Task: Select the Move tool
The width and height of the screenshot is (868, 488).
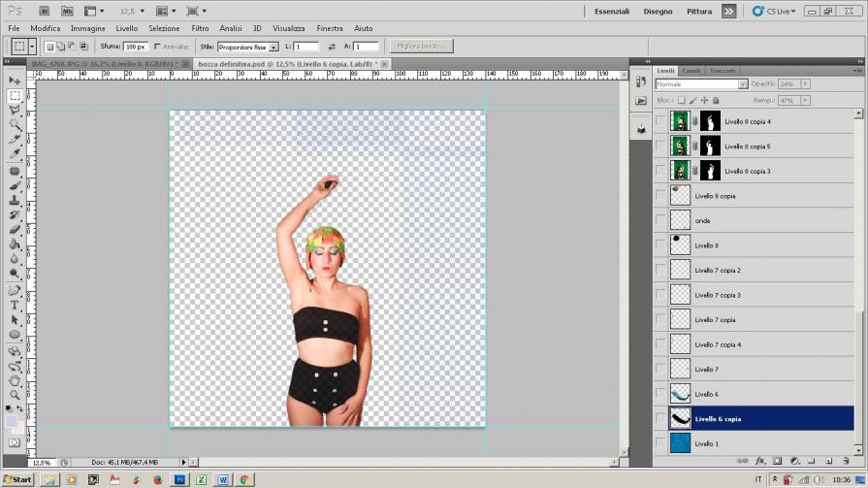Action: click(x=15, y=81)
